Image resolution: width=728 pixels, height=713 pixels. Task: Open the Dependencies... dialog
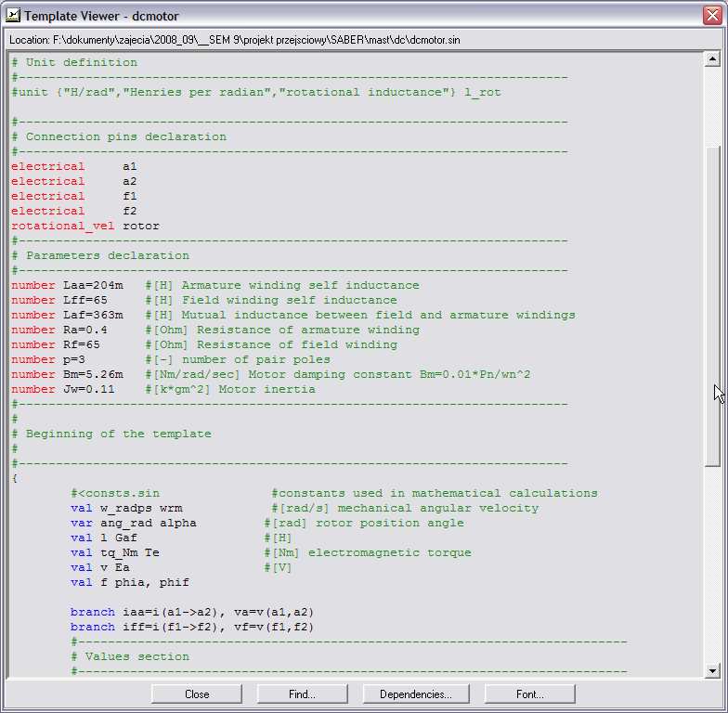(x=416, y=694)
